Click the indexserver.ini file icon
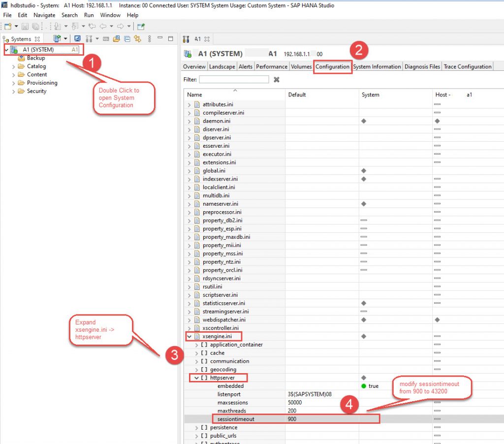 [x=197, y=179]
